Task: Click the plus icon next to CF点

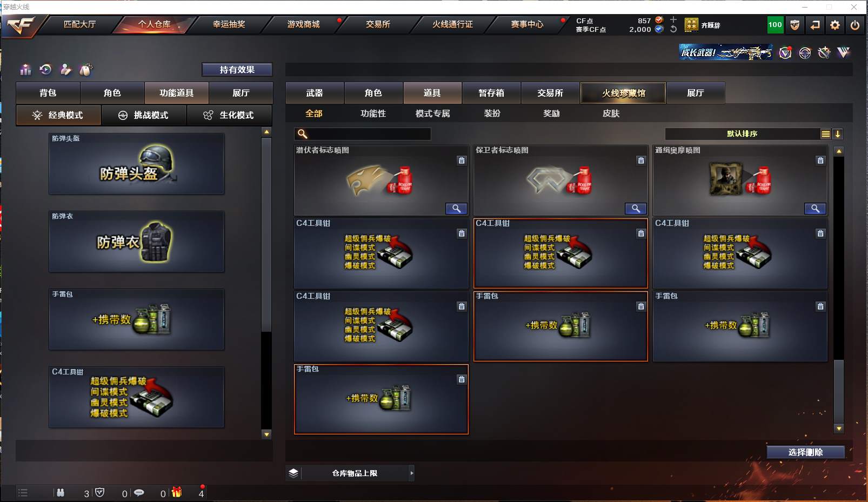Action: tap(673, 19)
